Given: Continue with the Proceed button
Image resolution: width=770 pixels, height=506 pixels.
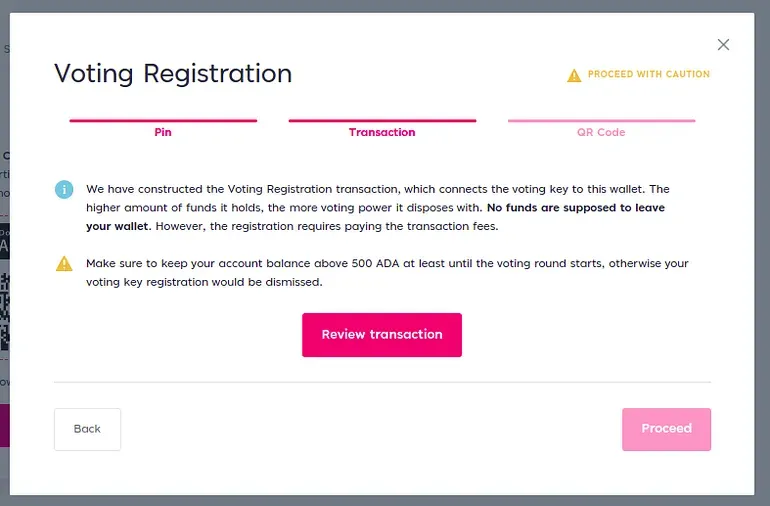Looking at the screenshot, I should point(666,429).
